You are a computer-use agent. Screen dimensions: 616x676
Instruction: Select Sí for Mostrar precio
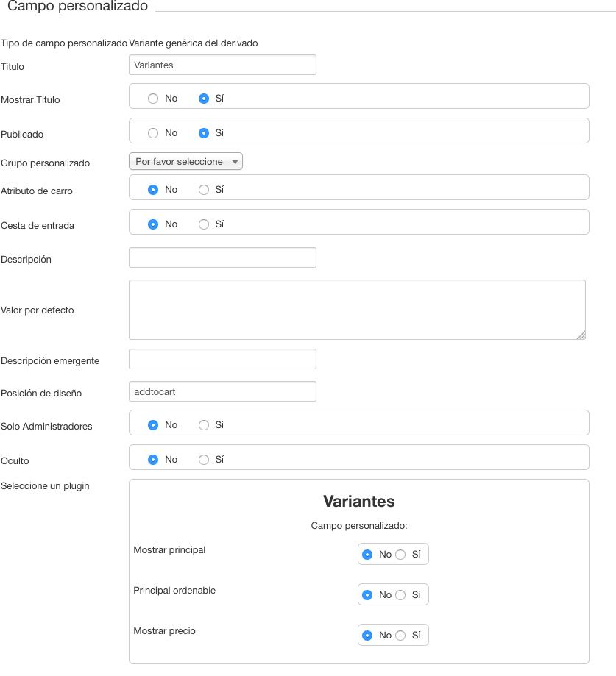click(400, 636)
